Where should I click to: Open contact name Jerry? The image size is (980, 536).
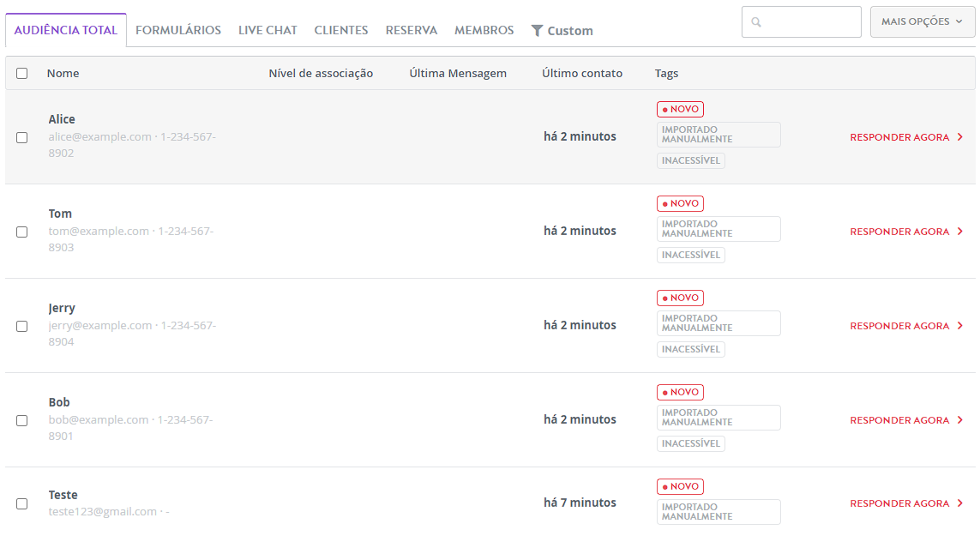point(61,308)
